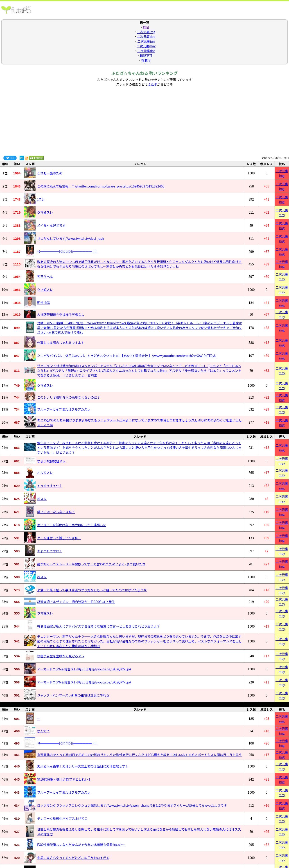This screenshot has height=868, width=289.
Task: Select 二次元裏img in the board list
Action: (146, 32)
